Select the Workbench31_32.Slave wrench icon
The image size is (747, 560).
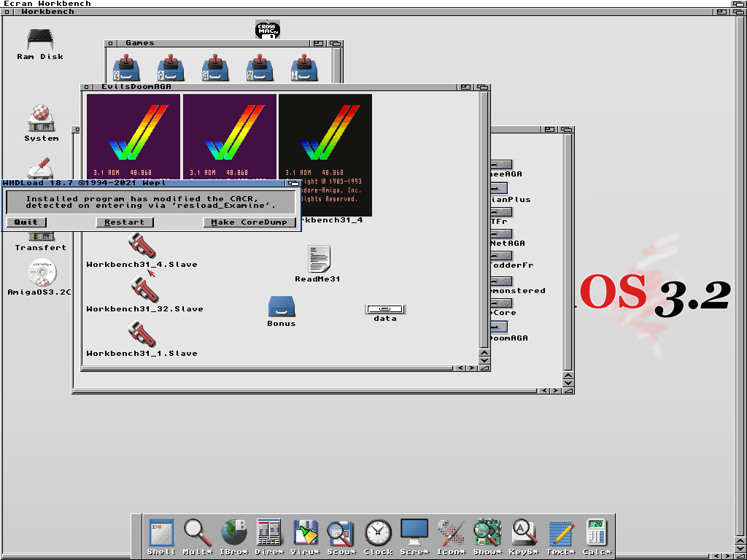[144, 289]
